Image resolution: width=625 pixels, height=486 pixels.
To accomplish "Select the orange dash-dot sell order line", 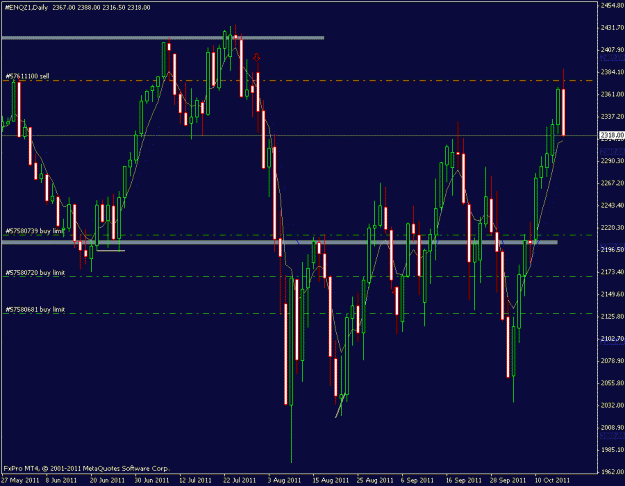I will point(299,81).
